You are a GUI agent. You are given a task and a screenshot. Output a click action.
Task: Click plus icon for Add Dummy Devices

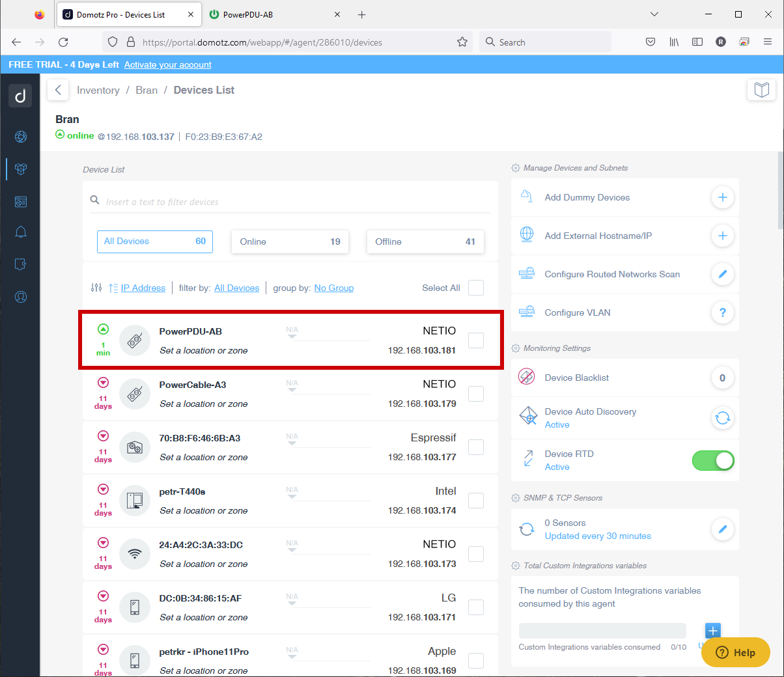pyautogui.click(x=722, y=197)
